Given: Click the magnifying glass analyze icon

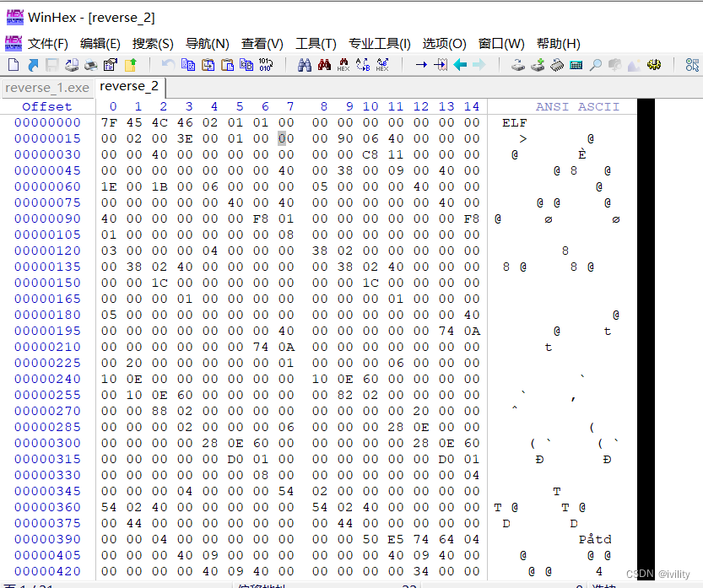Looking at the screenshot, I should click(x=596, y=65).
